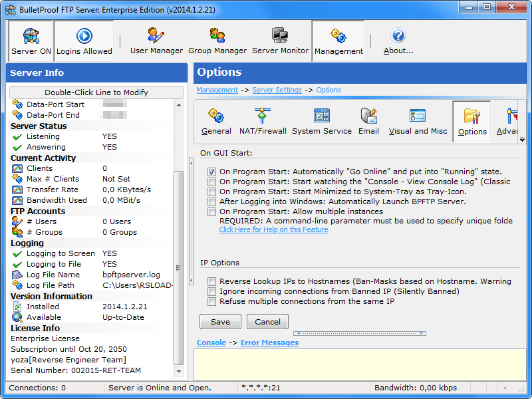Select the Log File Name value bpftpserver.log
Screen dimensions: 532x399
coord(131,275)
